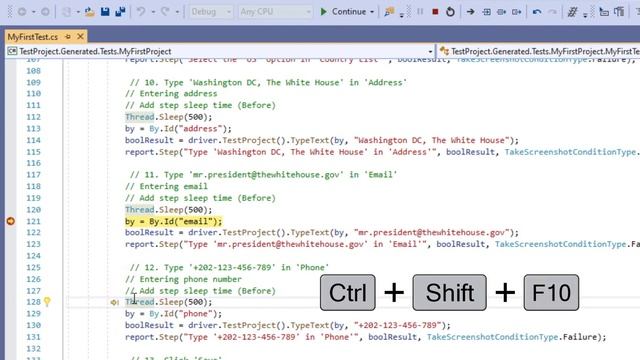Click the Navigate Backward toolbar icon

22,12
